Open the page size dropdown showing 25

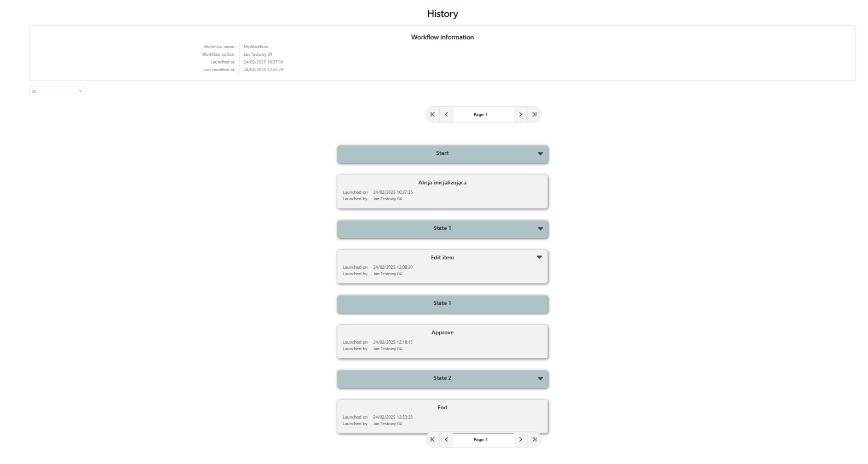pyautogui.click(x=57, y=91)
